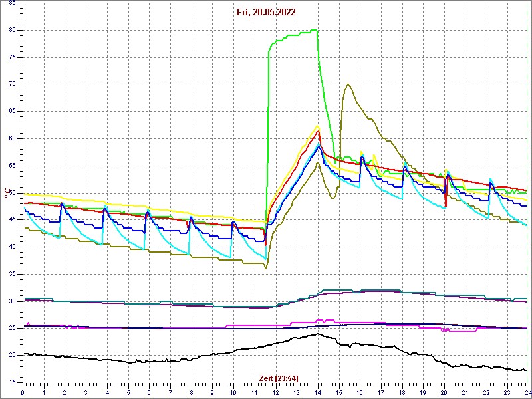The height and width of the screenshot is (399, 532).
Task: Click hour 18 on the time axis
Action: click(x=402, y=392)
